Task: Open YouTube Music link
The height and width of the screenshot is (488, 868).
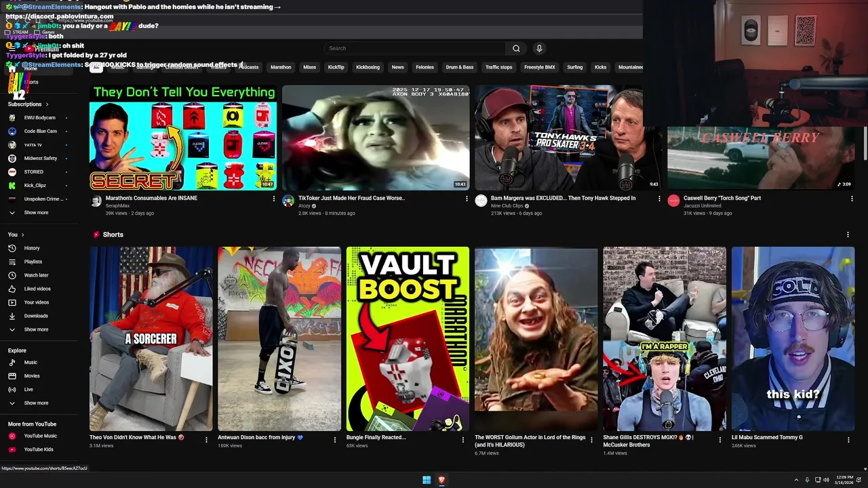Action: coord(40,436)
